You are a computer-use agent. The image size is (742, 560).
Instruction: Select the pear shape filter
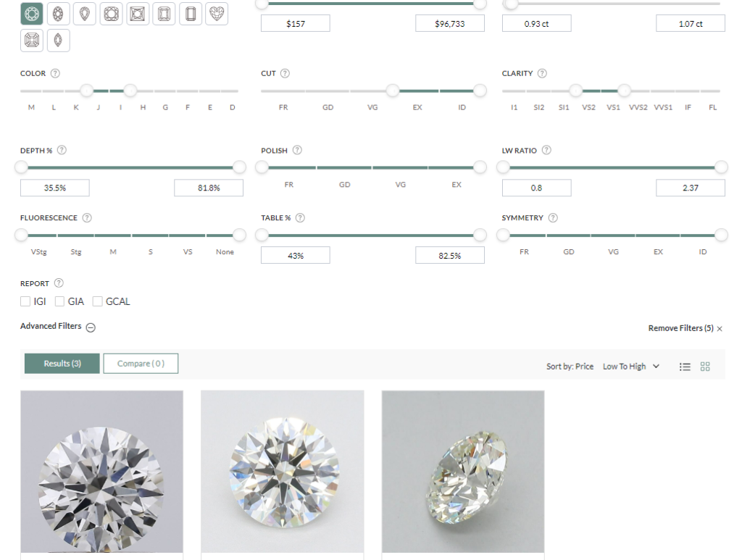(85, 14)
